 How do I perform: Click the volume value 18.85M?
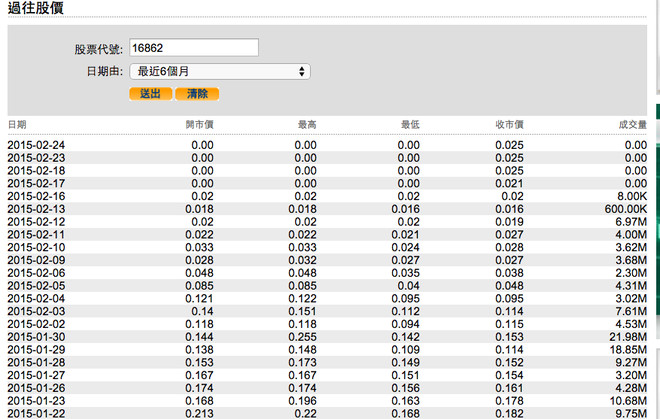click(x=628, y=350)
